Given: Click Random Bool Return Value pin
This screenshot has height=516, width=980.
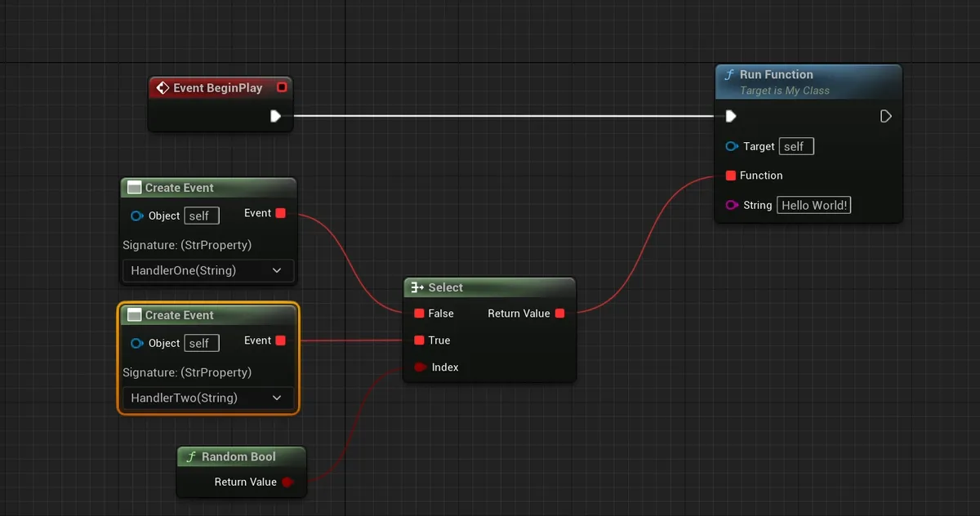Looking at the screenshot, I should [287, 482].
